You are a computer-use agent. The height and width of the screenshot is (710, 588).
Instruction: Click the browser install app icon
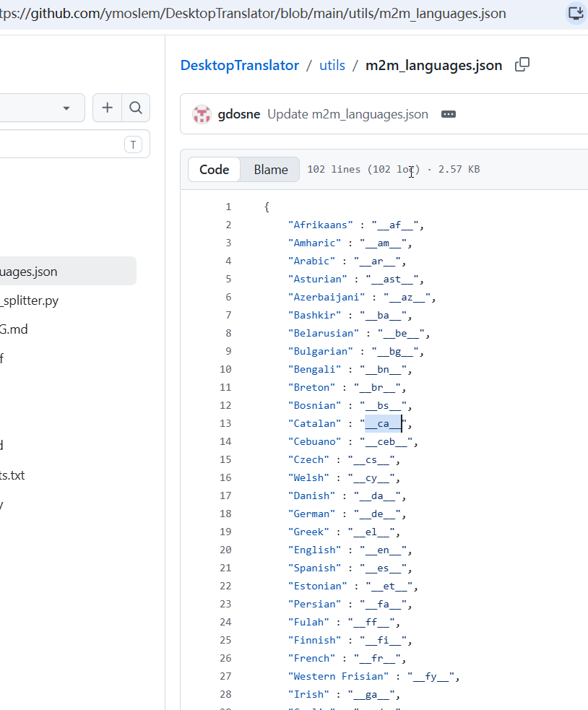tap(576, 13)
